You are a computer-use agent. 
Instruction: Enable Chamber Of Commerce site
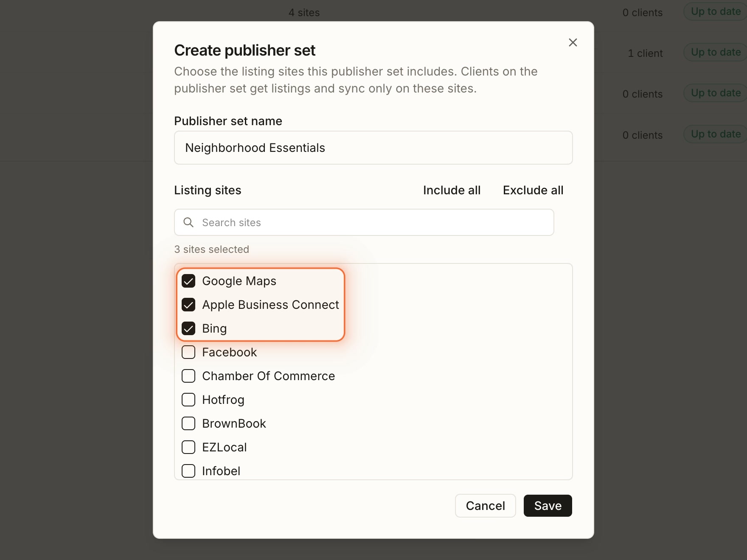[188, 376]
